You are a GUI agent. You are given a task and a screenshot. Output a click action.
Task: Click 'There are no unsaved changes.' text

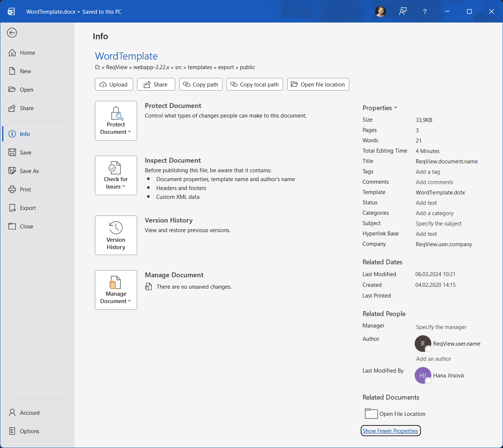click(x=194, y=287)
